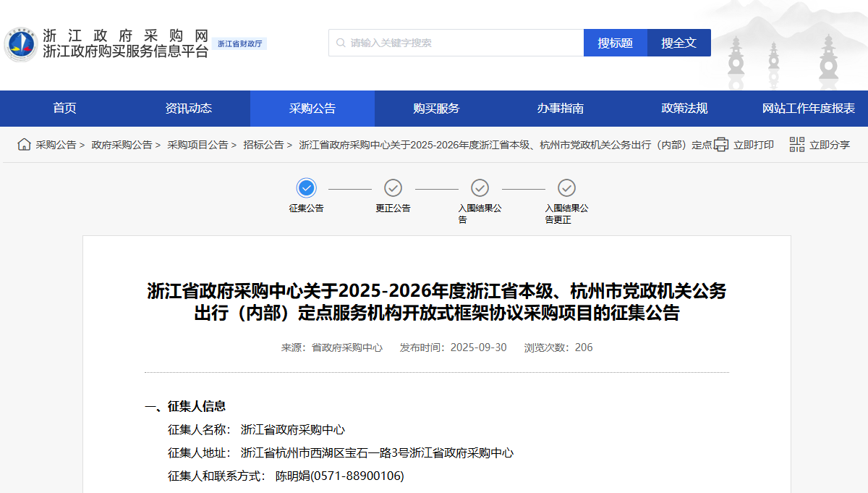
Task: Select the 更正公告 step circle
Action: point(393,188)
